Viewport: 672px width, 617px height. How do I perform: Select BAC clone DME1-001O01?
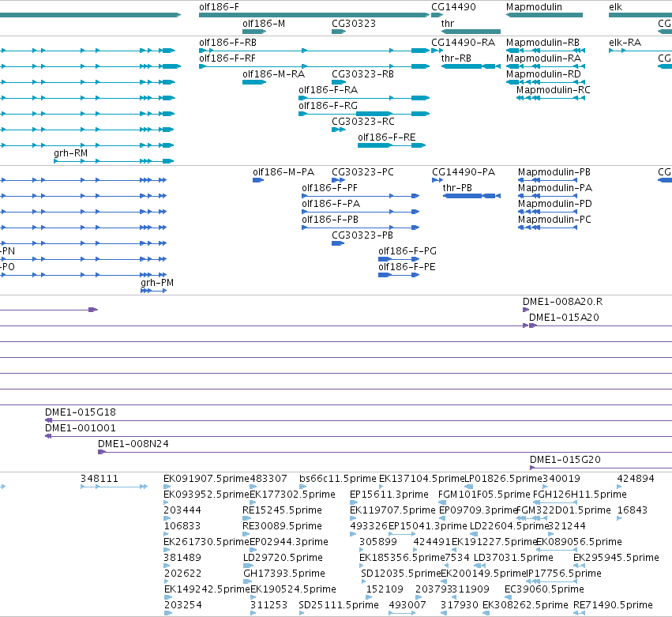(359, 436)
